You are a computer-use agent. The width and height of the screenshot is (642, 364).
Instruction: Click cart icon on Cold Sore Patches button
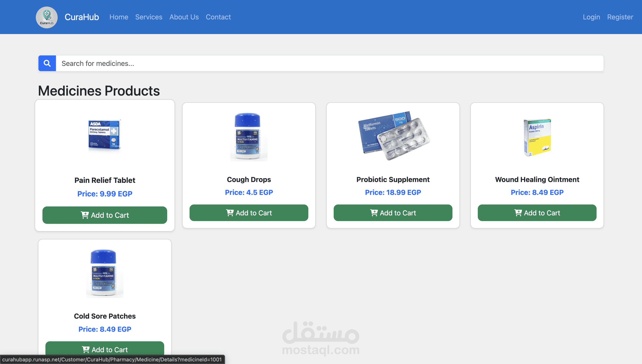pos(86,349)
